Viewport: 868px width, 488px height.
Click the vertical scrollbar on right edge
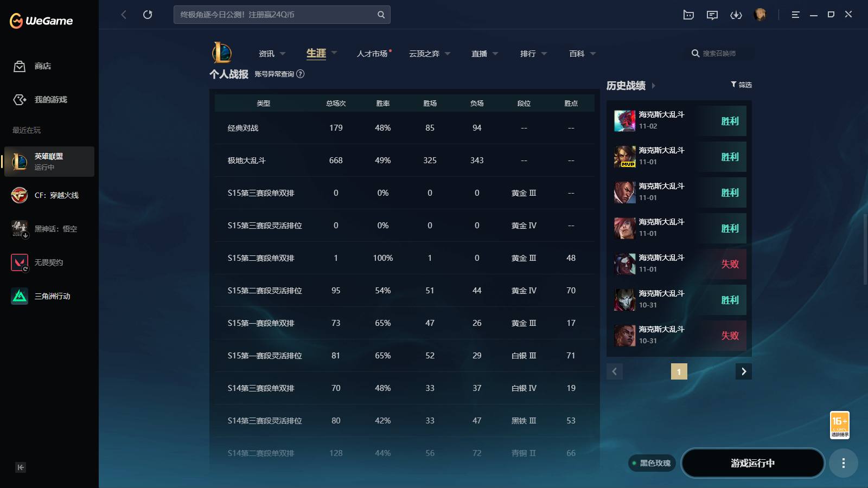865,249
